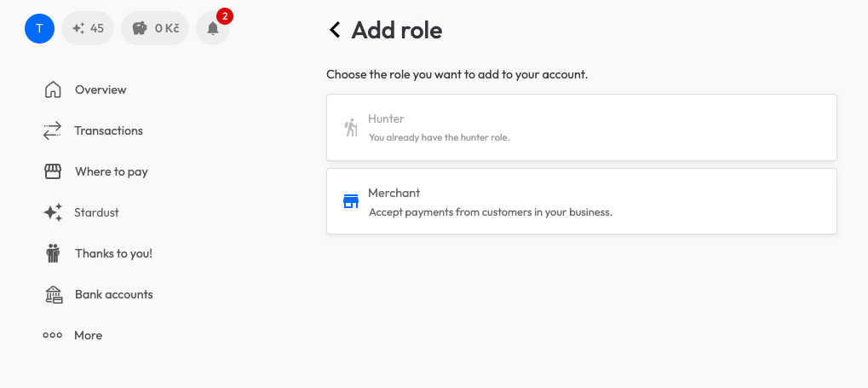Click the Stardust sparkles icon
Image resolution: width=868 pixels, height=388 pixels.
click(x=53, y=212)
